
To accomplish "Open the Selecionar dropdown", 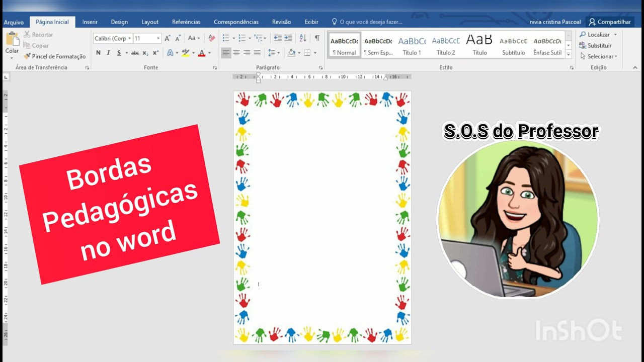I will [599, 56].
